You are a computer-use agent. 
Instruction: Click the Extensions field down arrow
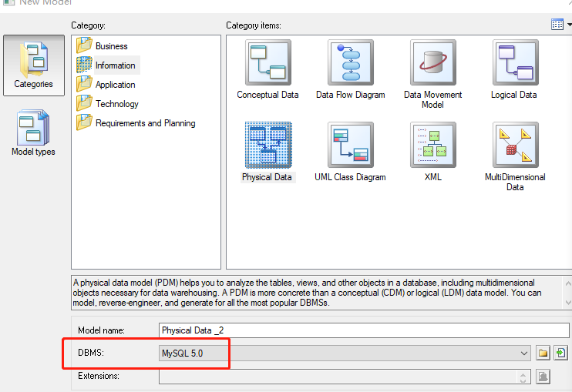click(523, 380)
